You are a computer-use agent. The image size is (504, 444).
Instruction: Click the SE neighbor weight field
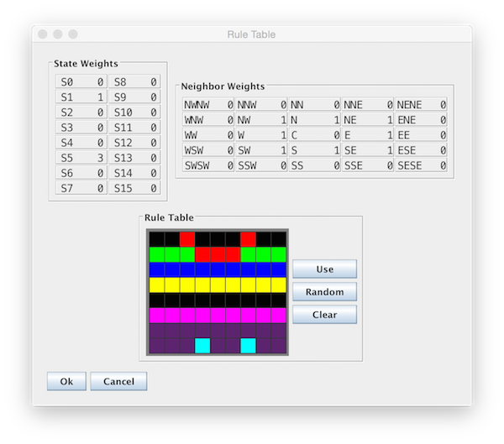[368, 150]
